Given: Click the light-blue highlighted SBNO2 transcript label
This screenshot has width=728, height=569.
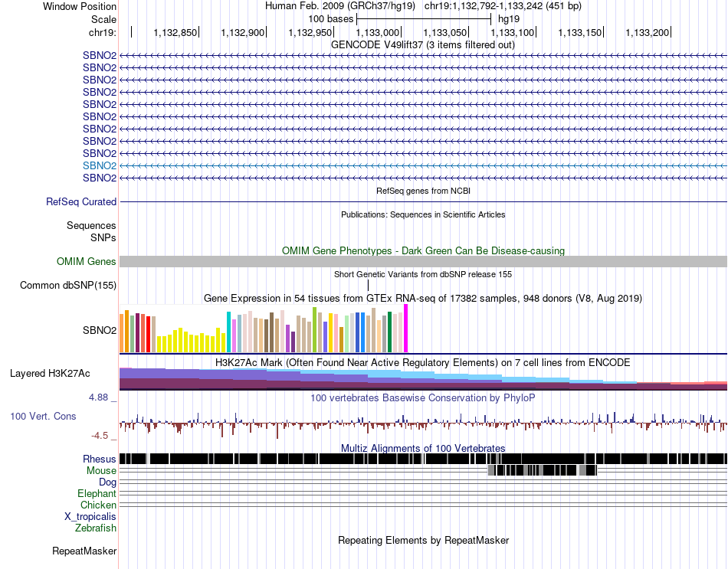Looking at the screenshot, I should [100, 165].
